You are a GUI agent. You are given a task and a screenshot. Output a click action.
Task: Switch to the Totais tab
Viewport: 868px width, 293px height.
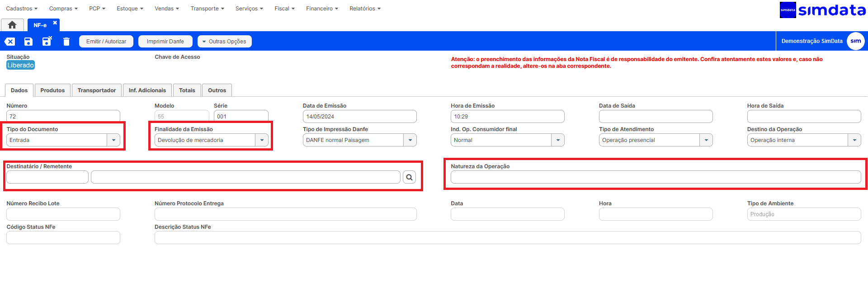187,90
